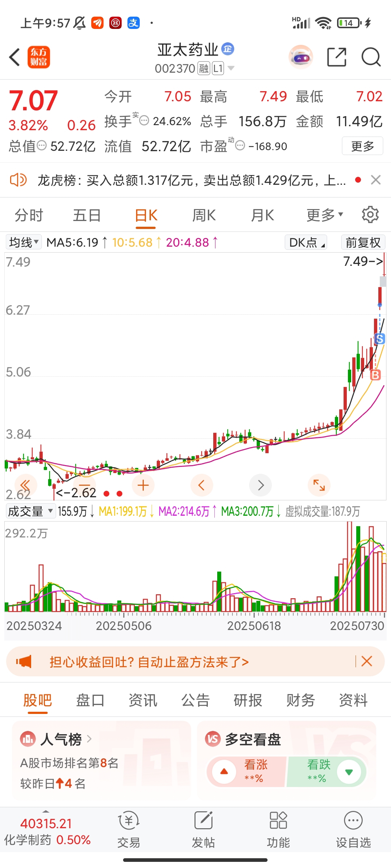Image resolution: width=391 pixels, height=868 pixels.
Task: Open chart settings gear
Action: tap(370, 215)
